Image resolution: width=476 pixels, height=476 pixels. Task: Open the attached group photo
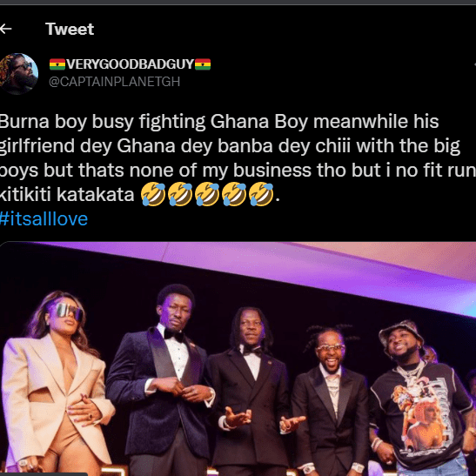tap(238, 359)
